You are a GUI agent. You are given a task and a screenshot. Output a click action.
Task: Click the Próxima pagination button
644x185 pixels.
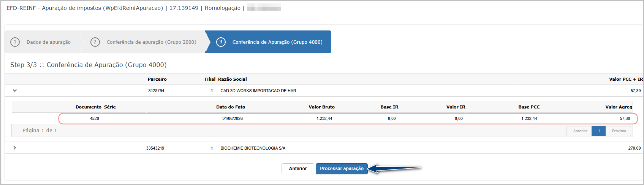(619, 131)
